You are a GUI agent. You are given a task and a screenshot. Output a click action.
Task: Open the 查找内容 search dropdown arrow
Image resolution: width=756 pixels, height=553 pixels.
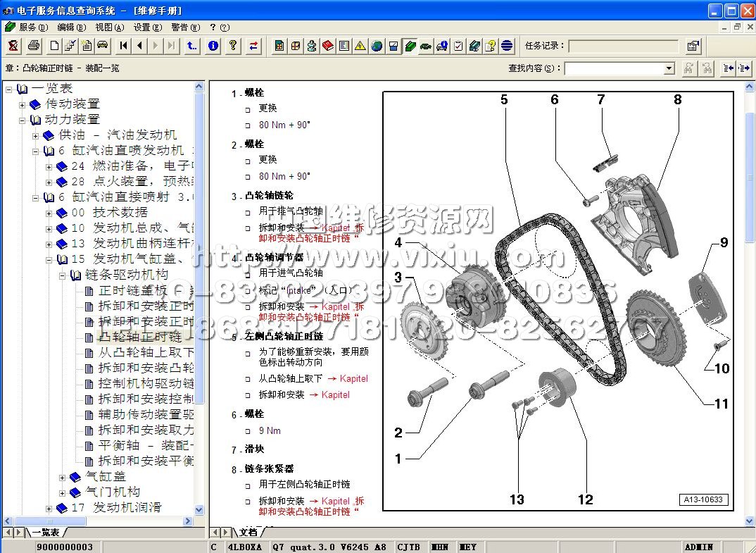(669, 68)
